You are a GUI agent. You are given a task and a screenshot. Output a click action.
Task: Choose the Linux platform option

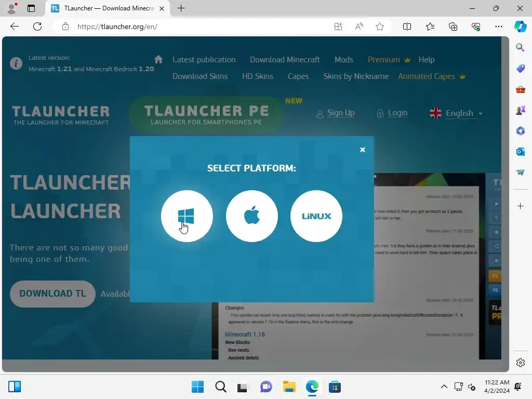coord(316,216)
